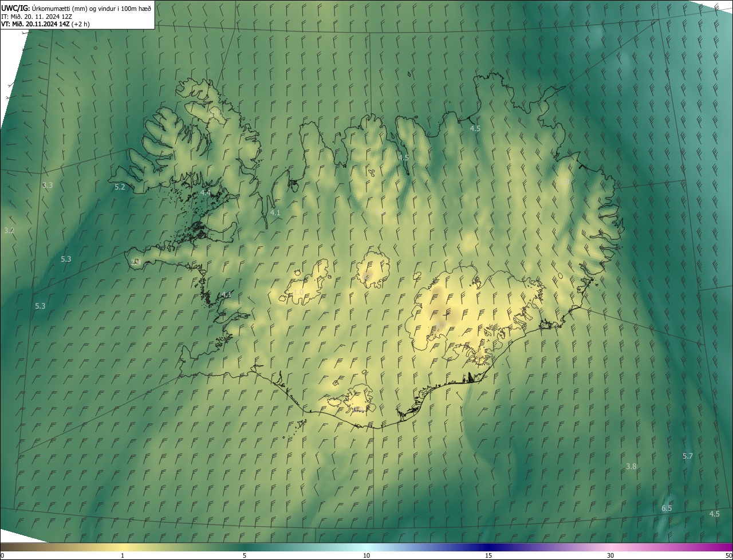This screenshot has height=560, width=733.
Task: Select the colorbar tick label 5
Action: pos(245,556)
